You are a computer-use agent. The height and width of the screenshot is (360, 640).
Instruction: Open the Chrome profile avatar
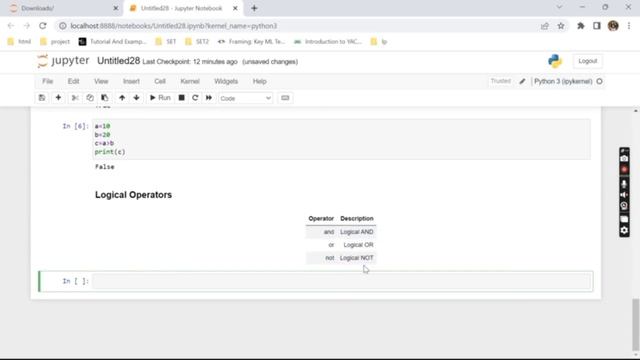click(613, 26)
